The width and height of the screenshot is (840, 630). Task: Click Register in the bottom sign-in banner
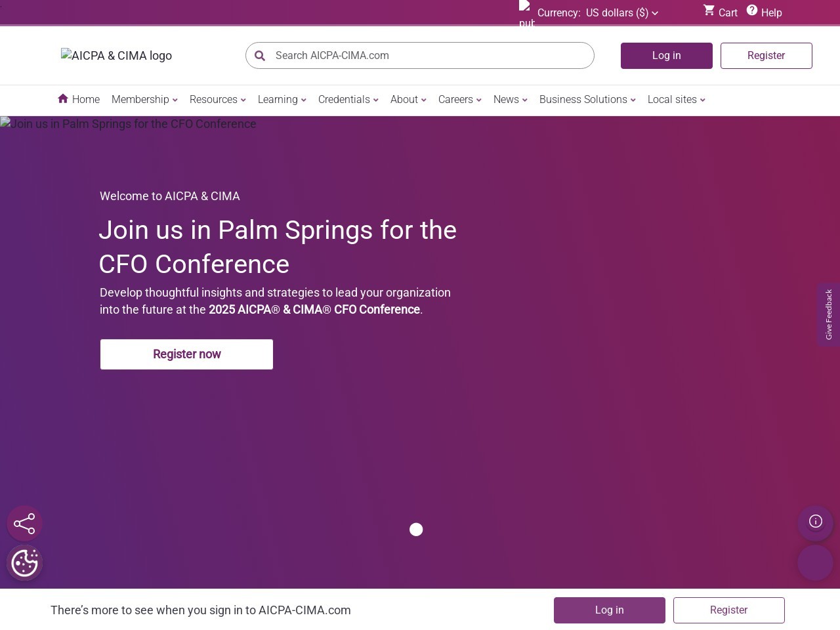729,610
